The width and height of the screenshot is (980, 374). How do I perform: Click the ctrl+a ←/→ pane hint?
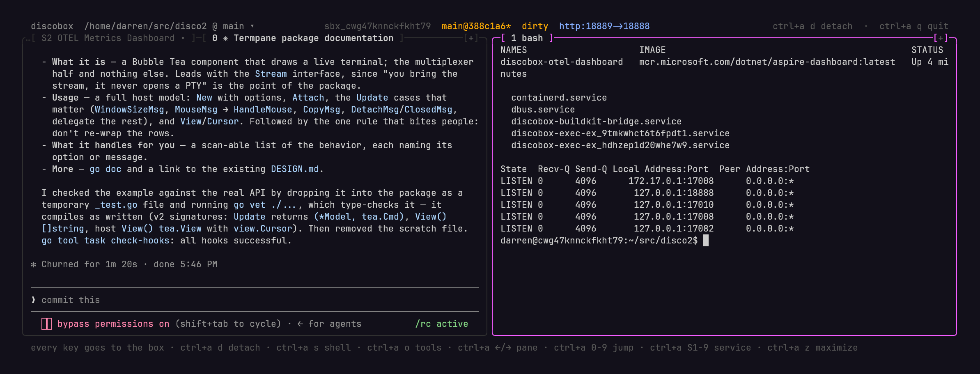[498, 348]
